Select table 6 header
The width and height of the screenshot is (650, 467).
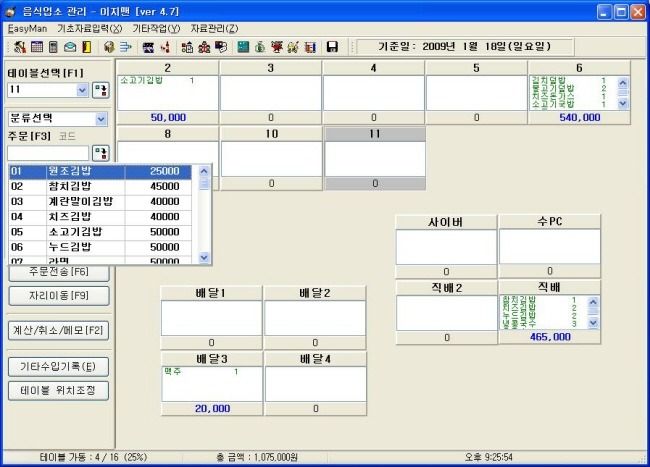point(579,68)
